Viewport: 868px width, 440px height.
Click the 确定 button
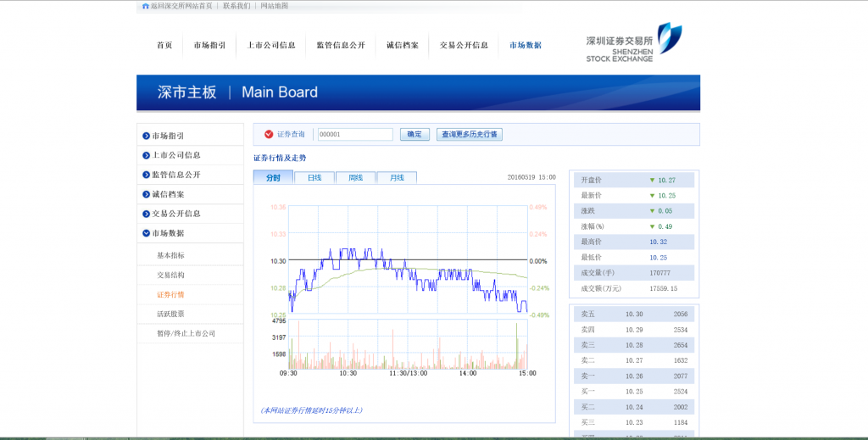415,135
